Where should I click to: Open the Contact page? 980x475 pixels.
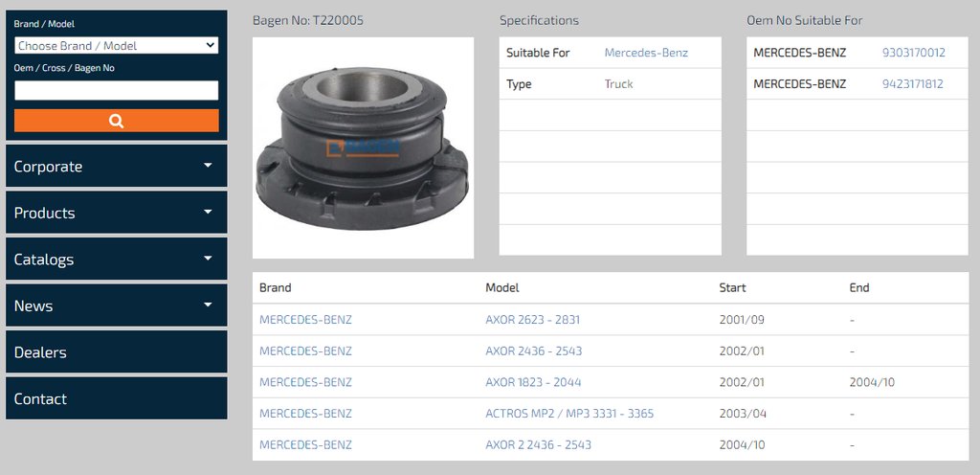[116, 398]
